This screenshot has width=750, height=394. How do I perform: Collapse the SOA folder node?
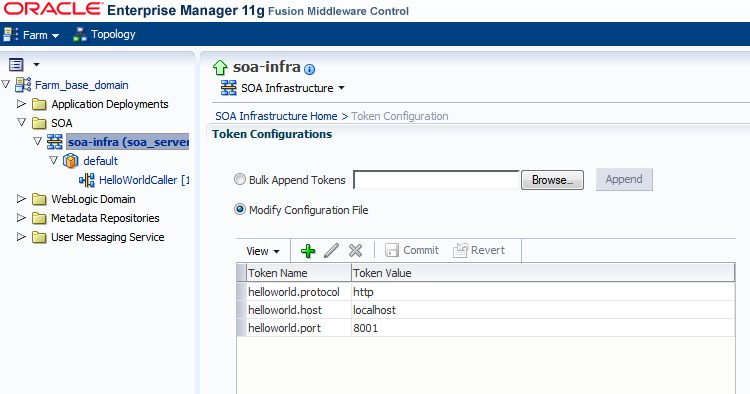pyautogui.click(x=21, y=122)
